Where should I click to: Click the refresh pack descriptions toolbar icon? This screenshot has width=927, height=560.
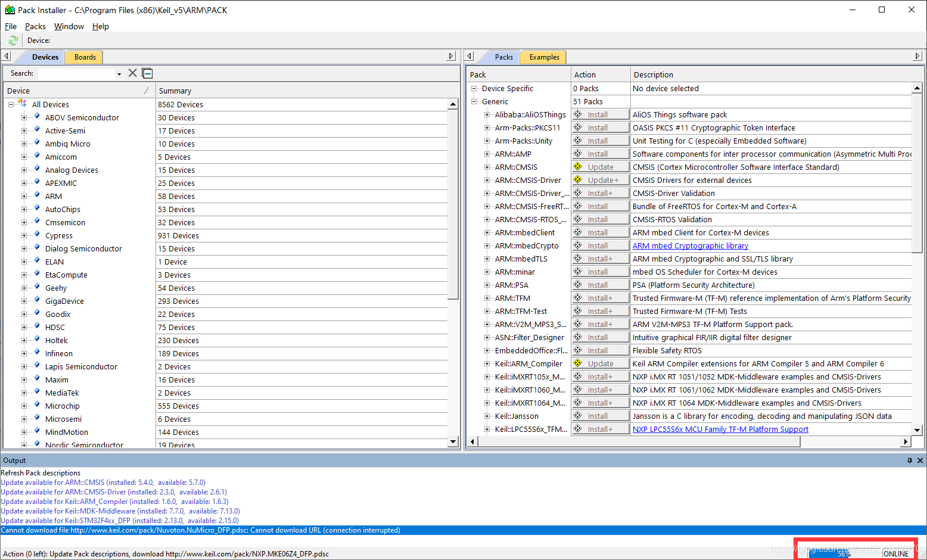(x=13, y=41)
